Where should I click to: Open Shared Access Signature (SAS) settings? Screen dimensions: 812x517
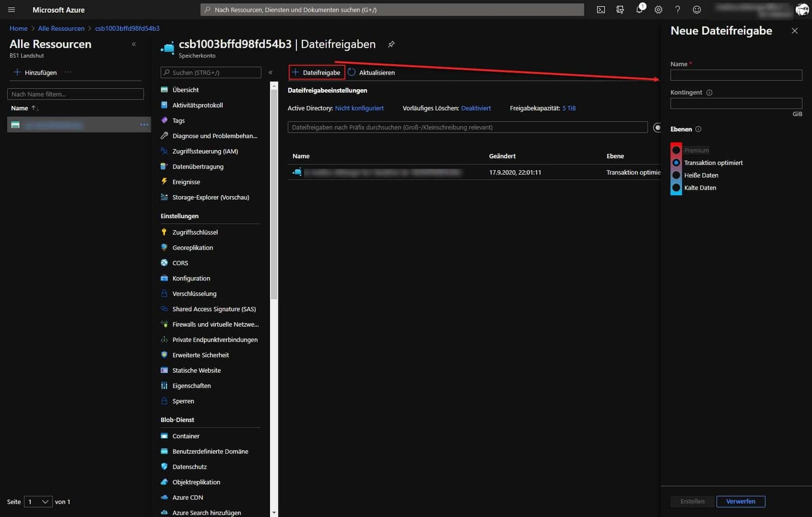(x=214, y=308)
